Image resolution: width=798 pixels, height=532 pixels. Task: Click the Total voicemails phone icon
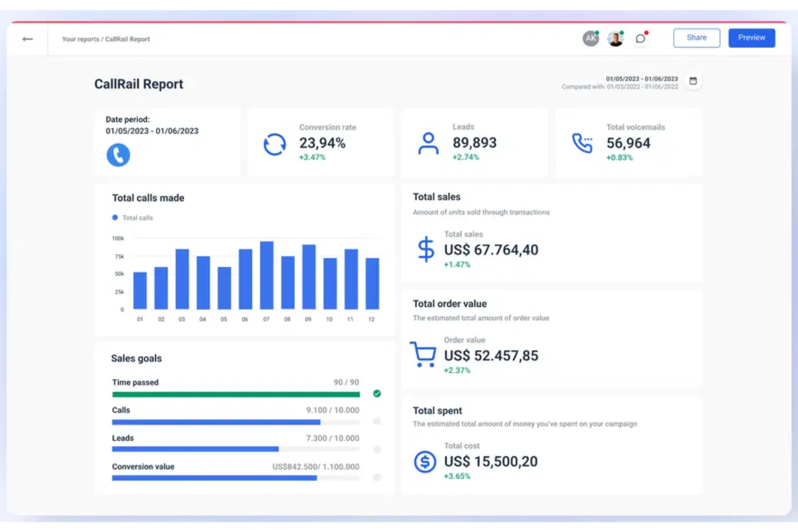(582, 143)
